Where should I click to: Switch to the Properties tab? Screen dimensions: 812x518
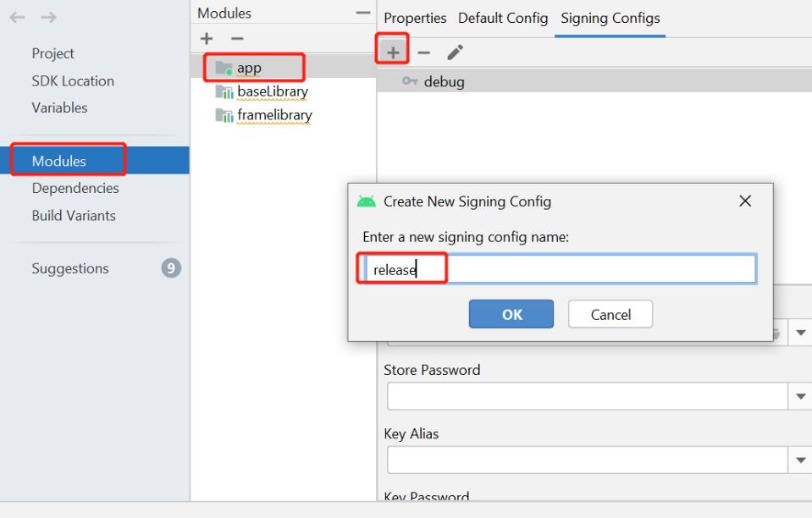coord(415,18)
